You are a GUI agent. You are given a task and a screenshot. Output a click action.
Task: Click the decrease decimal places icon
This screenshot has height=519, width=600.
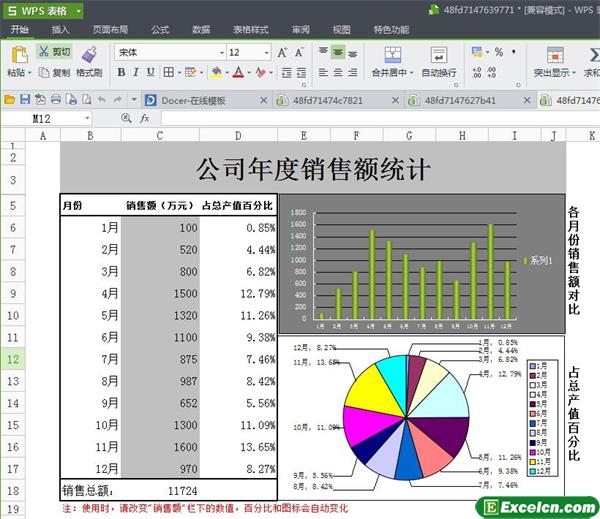click(x=492, y=72)
